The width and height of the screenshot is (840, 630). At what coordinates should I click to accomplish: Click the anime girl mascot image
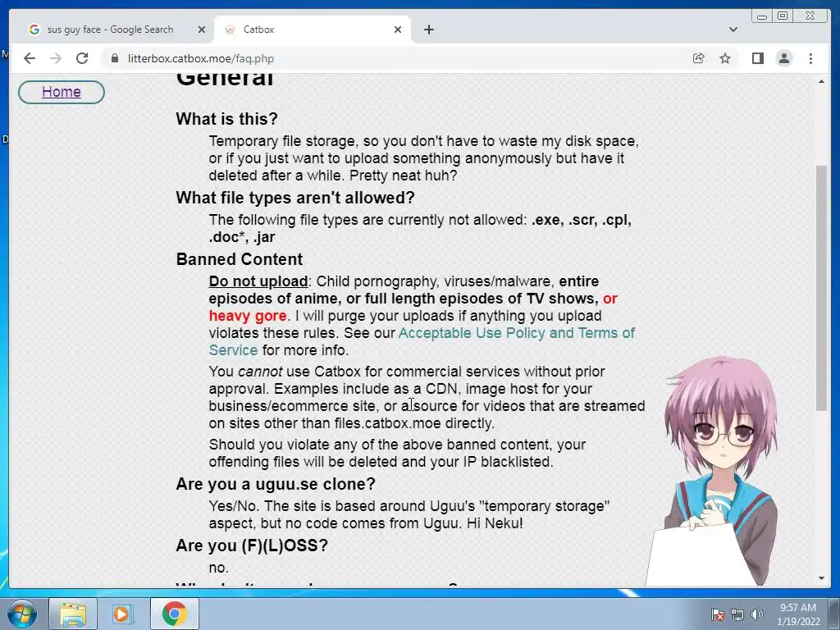713,471
